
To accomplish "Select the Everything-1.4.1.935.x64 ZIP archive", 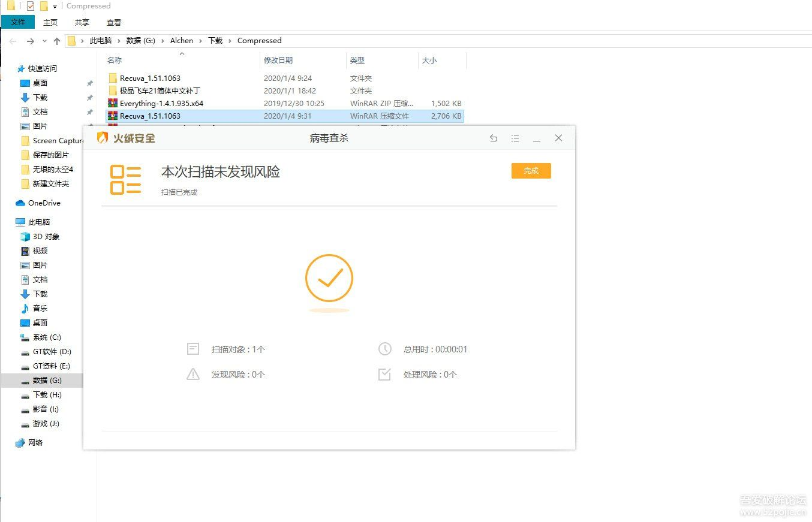I will click(285, 104).
